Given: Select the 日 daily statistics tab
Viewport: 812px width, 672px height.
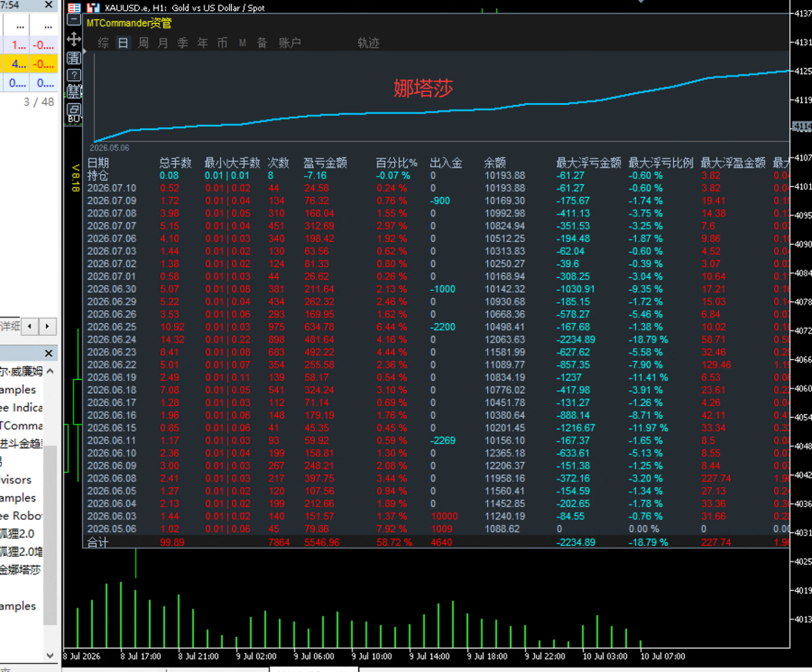Looking at the screenshot, I should [x=123, y=42].
